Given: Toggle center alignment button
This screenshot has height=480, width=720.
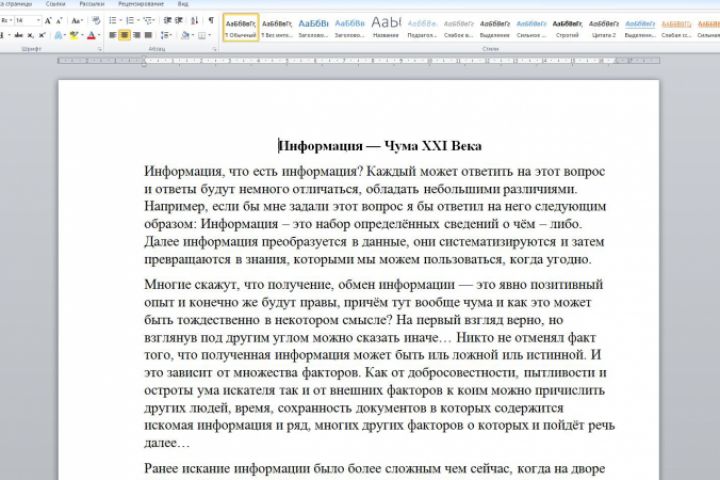Looking at the screenshot, I should click(x=124, y=35).
